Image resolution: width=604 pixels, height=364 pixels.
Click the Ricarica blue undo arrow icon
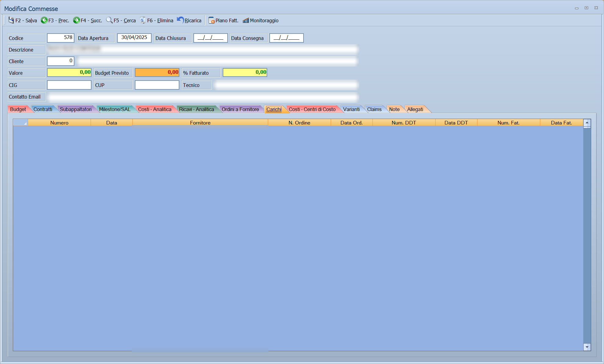coord(180,20)
